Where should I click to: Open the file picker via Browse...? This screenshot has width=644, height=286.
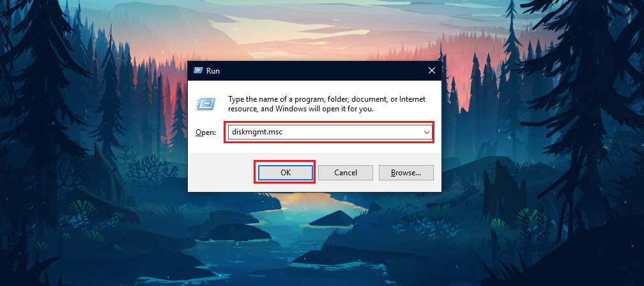[406, 173]
